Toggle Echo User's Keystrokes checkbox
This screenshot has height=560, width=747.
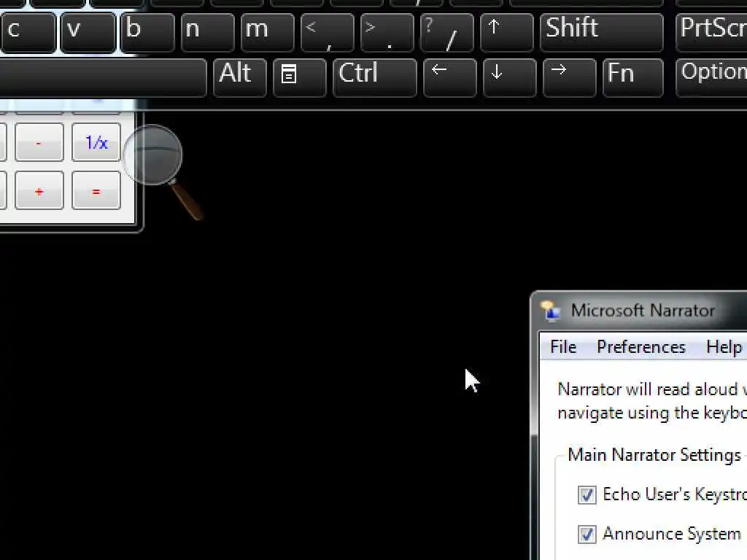(x=587, y=495)
